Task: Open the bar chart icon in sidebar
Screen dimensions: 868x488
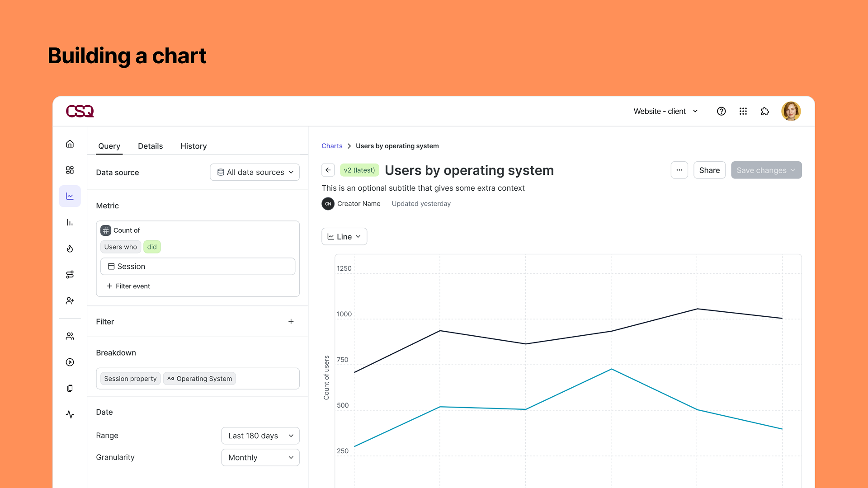Action: pyautogui.click(x=70, y=222)
